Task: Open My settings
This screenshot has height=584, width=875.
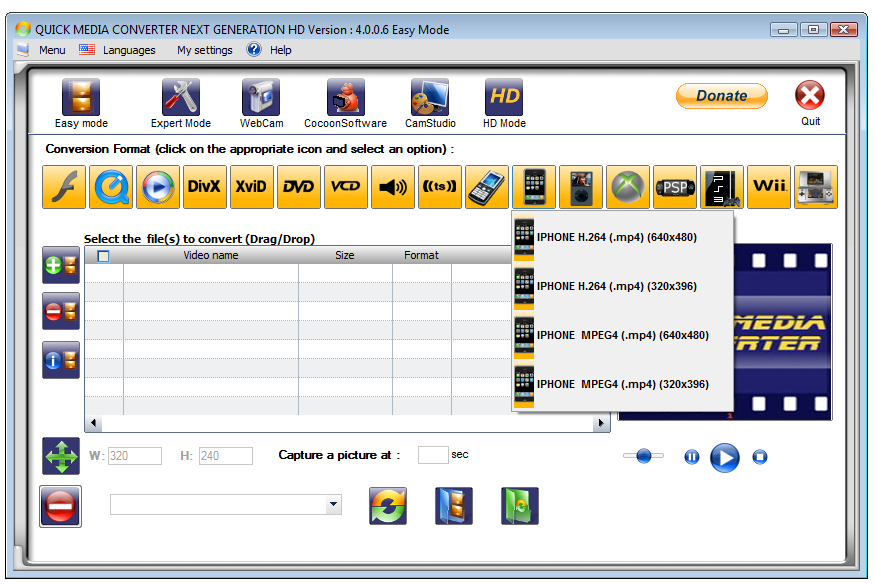Action: [x=205, y=50]
